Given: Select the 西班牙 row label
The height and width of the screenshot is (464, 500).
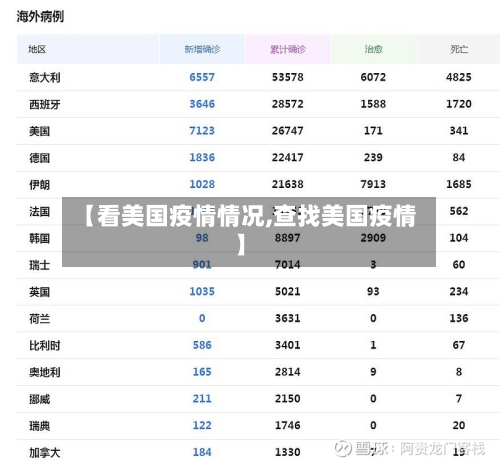Looking at the screenshot, I should tap(45, 104).
